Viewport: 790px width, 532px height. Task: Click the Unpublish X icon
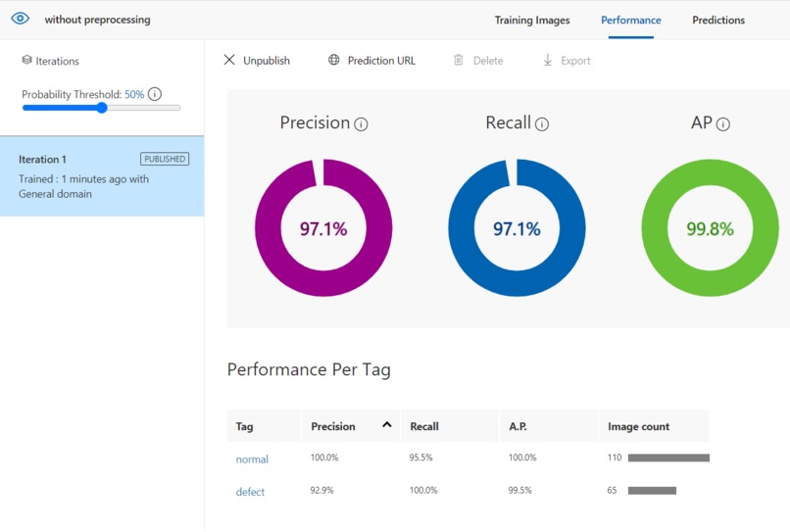tap(229, 60)
